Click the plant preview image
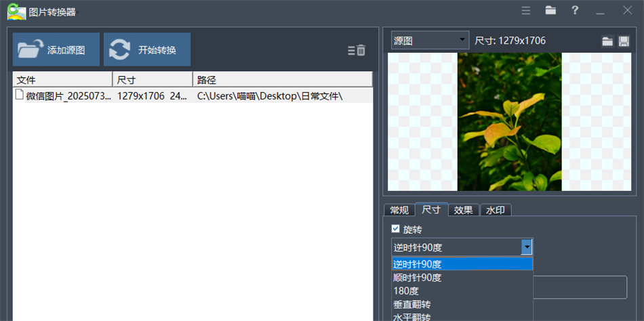 510,122
